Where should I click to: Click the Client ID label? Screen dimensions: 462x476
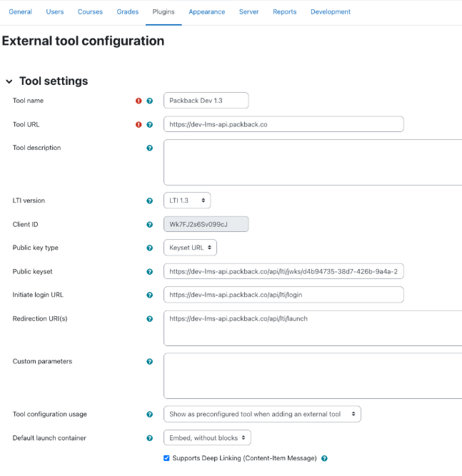tap(25, 224)
